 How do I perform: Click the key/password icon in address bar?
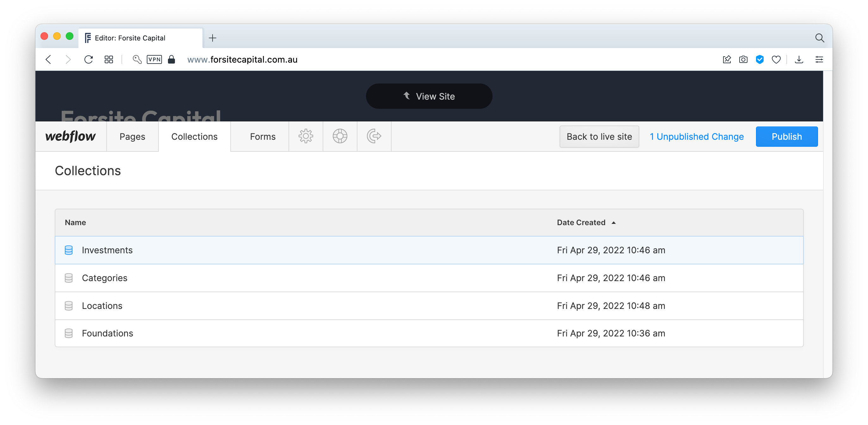coord(137,60)
